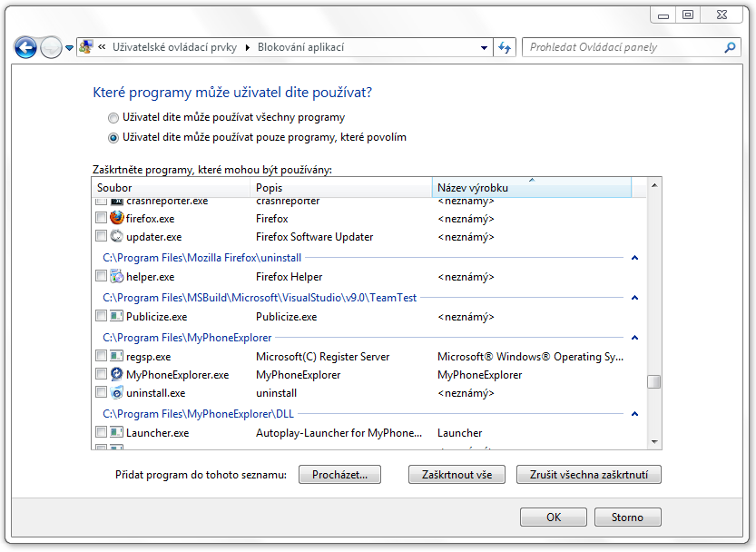Sort list by Popis column
The height and width of the screenshot is (552, 756).
click(x=341, y=188)
